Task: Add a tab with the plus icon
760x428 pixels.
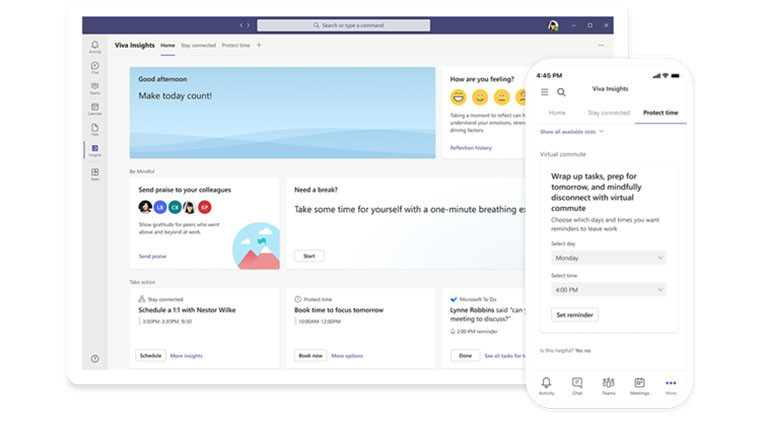Action: 259,45
